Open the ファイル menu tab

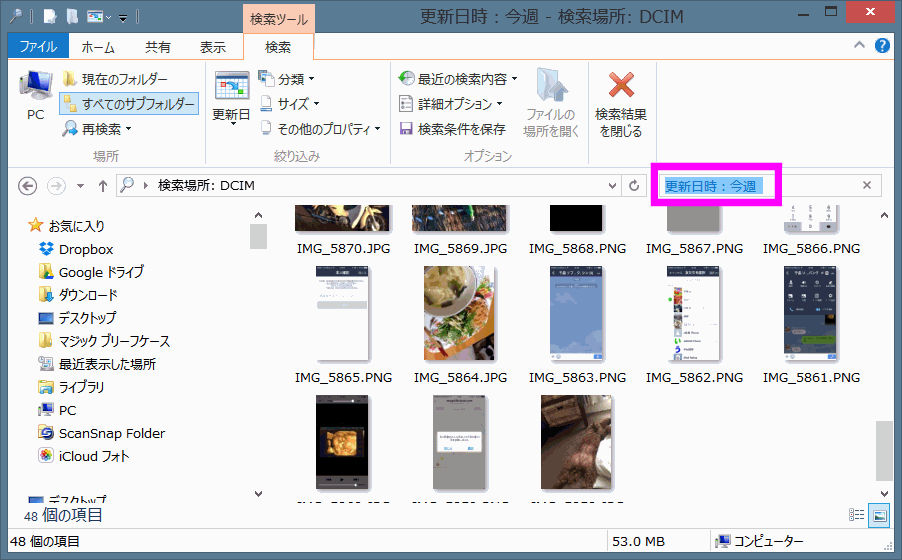(38, 47)
